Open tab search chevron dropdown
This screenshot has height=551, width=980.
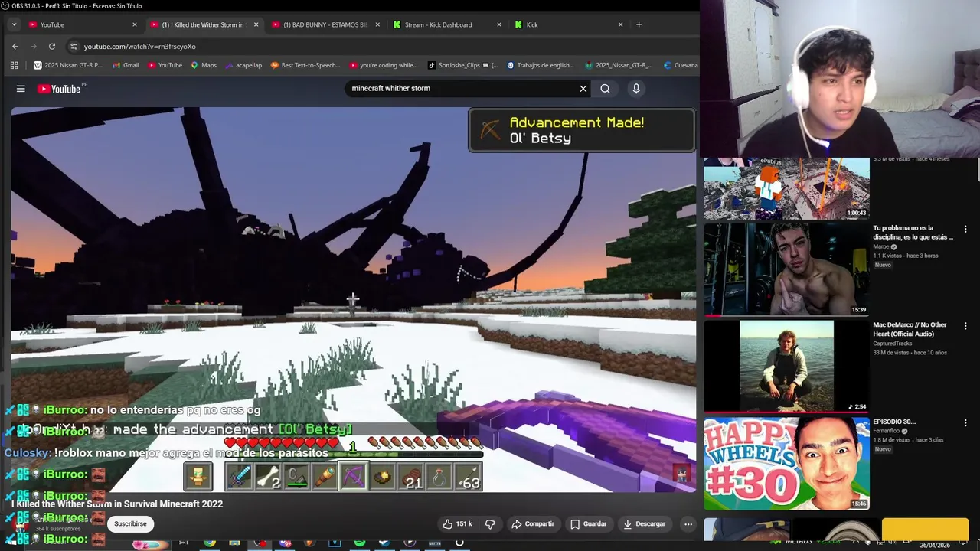pos(14,24)
